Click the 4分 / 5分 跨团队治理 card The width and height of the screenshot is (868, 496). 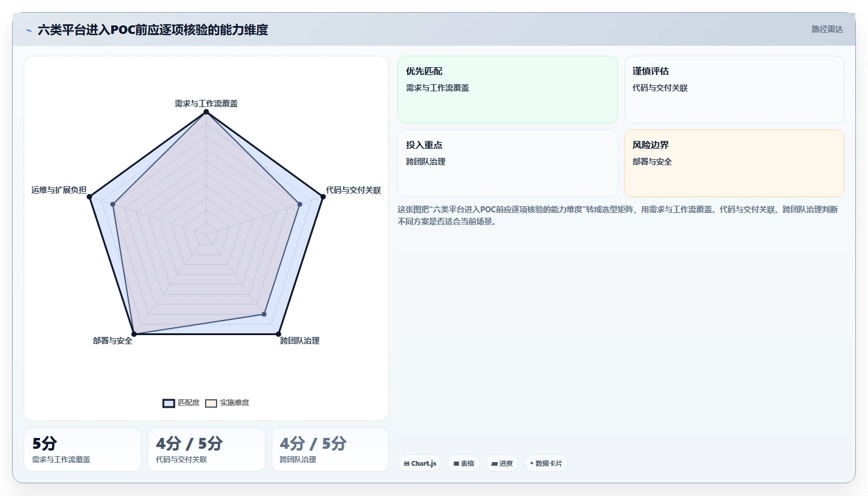pyautogui.click(x=330, y=449)
